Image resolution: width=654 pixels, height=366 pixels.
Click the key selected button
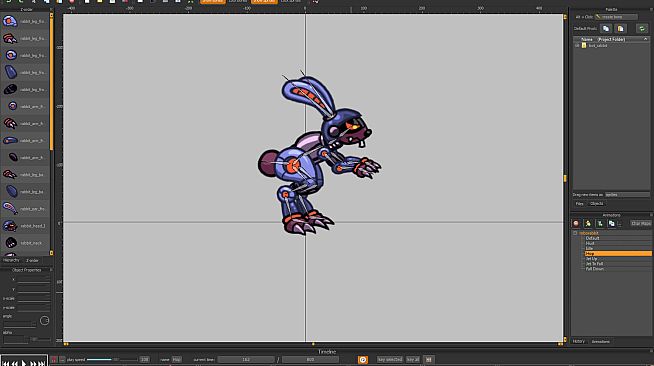point(390,359)
